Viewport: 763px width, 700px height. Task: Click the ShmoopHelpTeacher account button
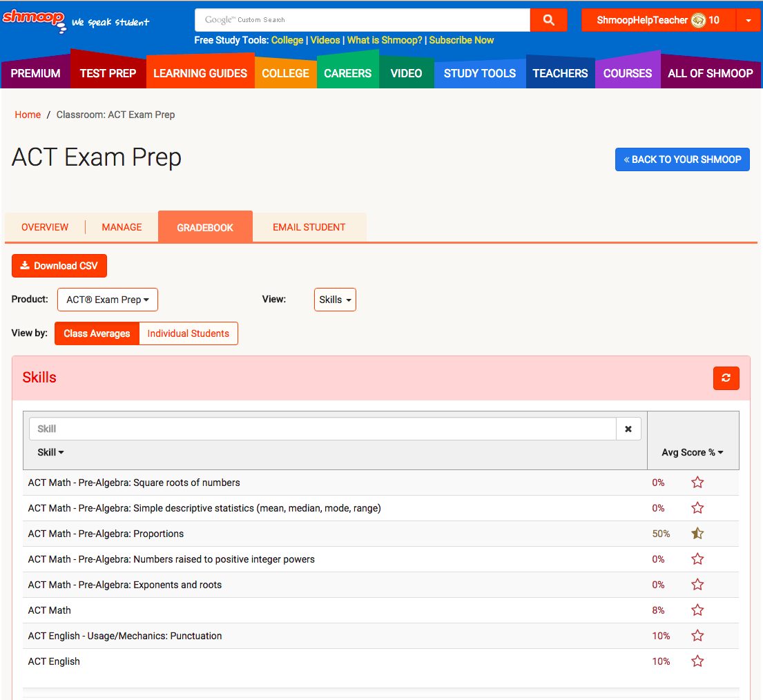[x=658, y=21]
